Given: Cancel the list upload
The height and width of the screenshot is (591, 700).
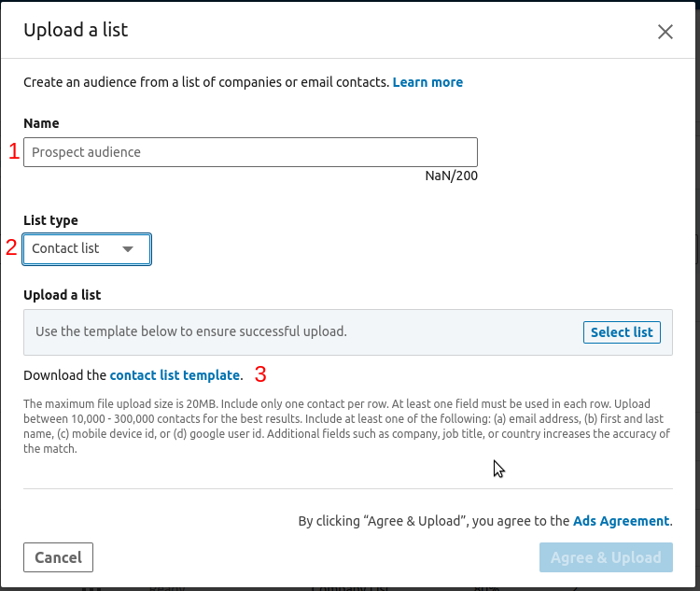Looking at the screenshot, I should click(58, 557).
